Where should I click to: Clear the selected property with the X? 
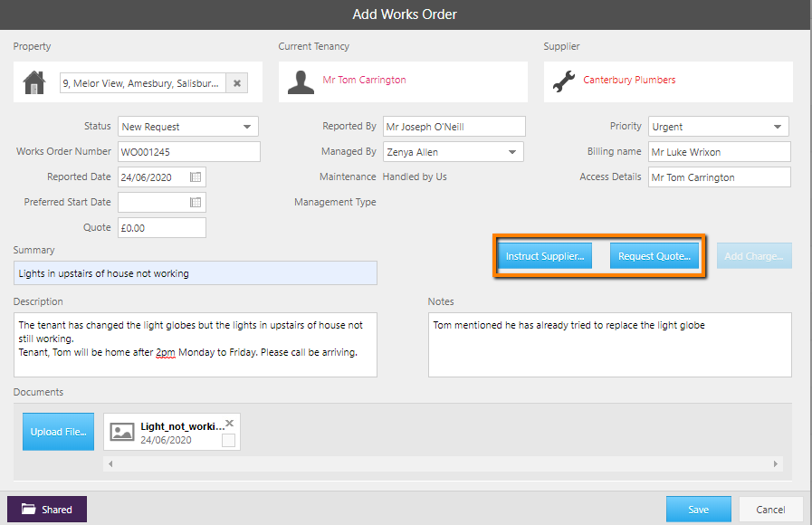pyautogui.click(x=236, y=83)
